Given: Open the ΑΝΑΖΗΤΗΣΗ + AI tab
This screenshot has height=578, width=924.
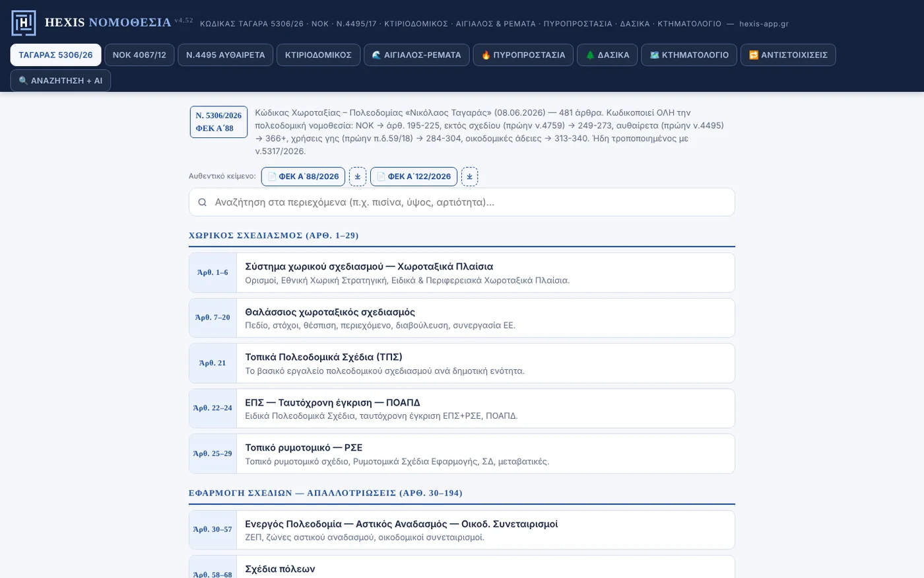Looking at the screenshot, I should [61, 81].
